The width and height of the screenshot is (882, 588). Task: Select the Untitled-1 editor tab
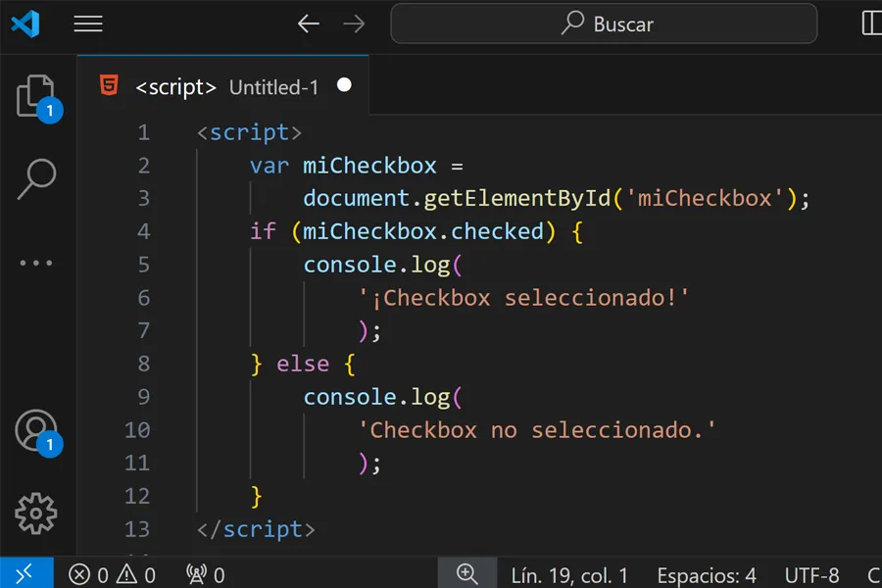click(x=223, y=85)
